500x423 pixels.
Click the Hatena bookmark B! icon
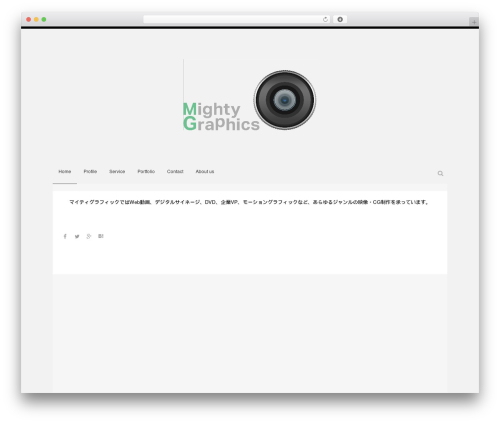coord(101,236)
